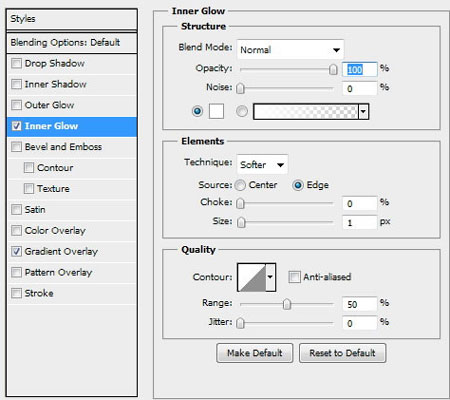Select the Texture style sub-entry

[72, 189]
